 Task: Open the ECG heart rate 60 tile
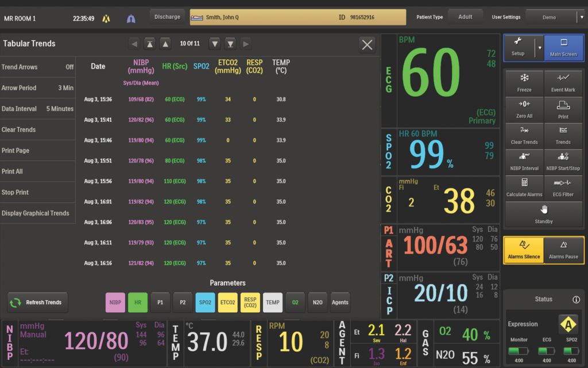pyautogui.click(x=440, y=80)
